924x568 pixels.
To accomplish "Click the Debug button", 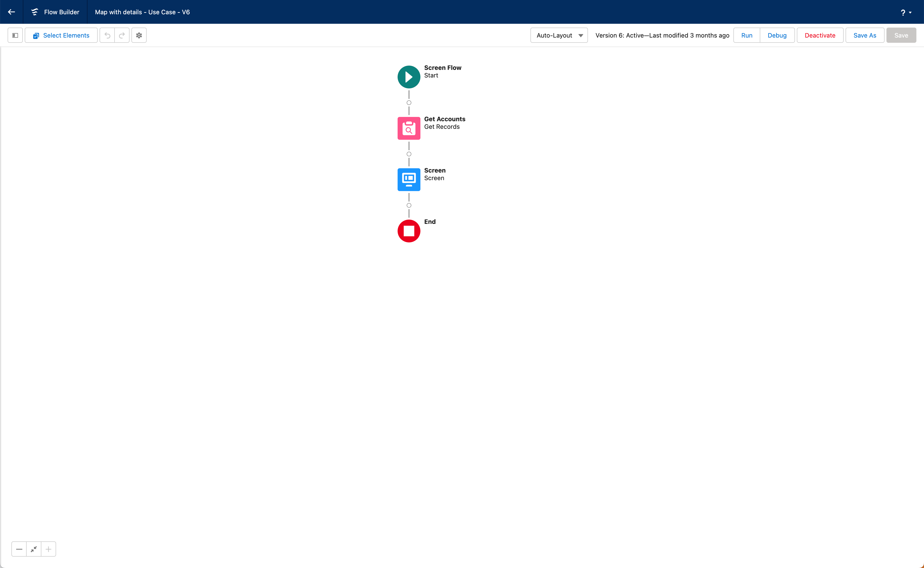I will (777, 35).
